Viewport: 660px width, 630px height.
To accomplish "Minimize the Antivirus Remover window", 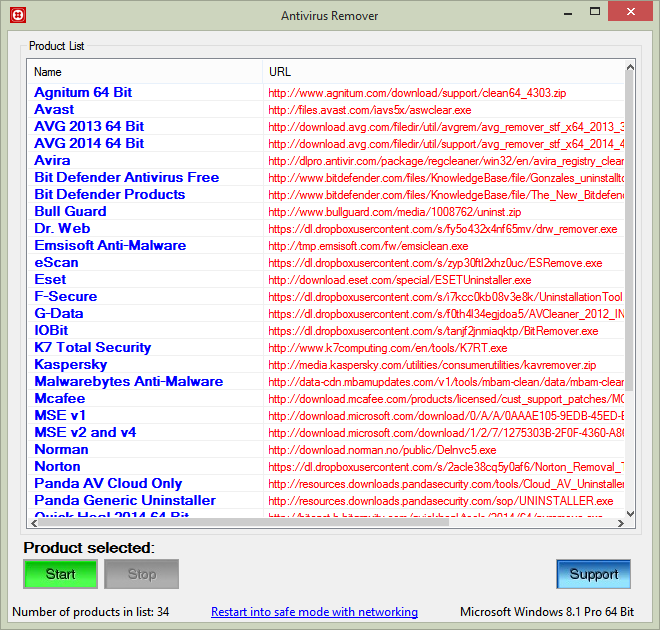I will [x=568, y=13].
